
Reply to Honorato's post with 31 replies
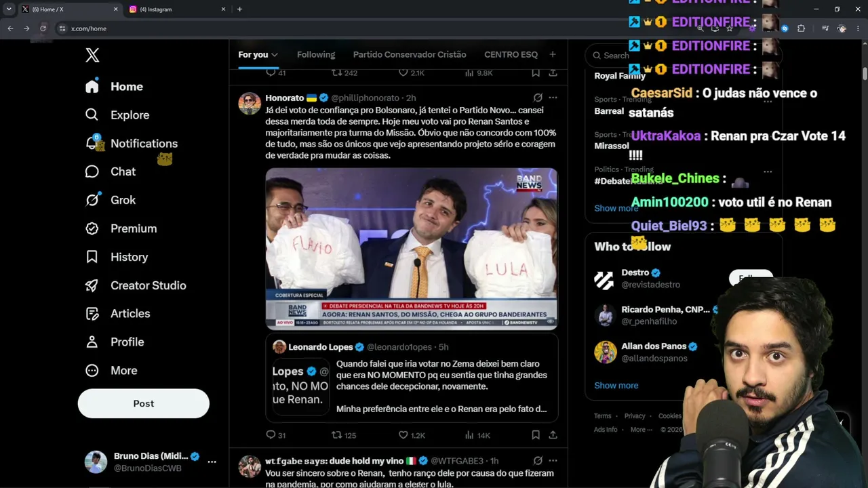click(x=275, y=435)
